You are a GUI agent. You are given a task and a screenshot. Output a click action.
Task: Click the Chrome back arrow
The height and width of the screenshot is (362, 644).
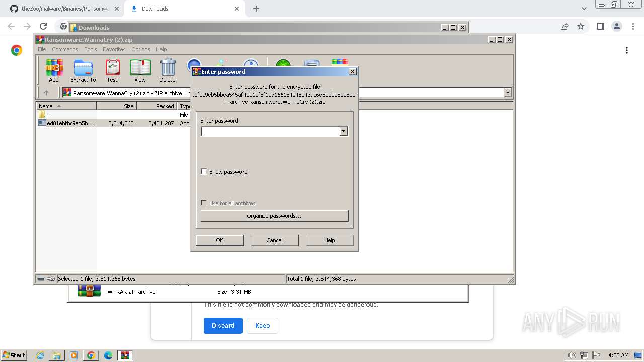[11, 26]
